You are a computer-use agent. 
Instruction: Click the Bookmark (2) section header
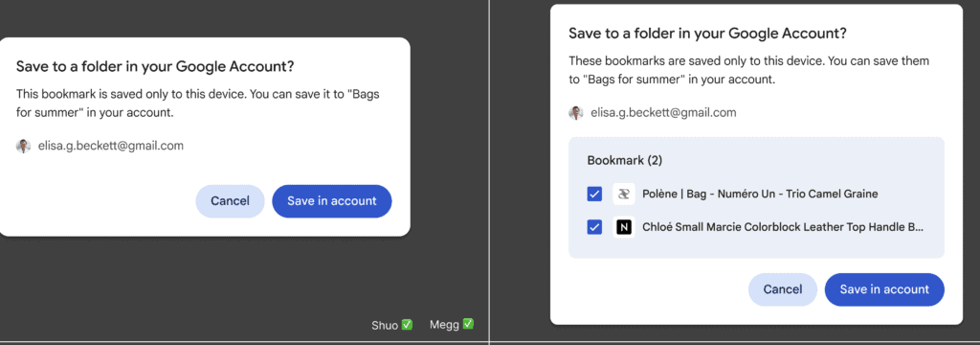(624, 160)
